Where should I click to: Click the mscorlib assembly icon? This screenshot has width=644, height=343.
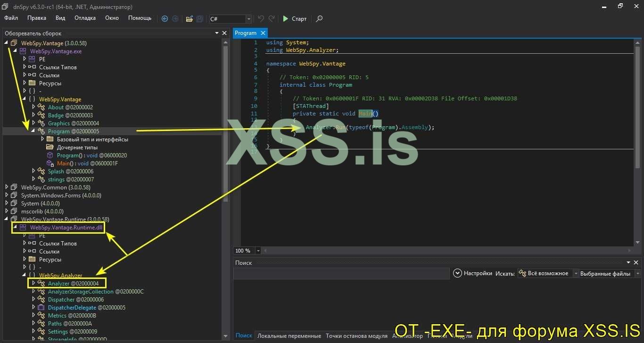click(14, 212)
